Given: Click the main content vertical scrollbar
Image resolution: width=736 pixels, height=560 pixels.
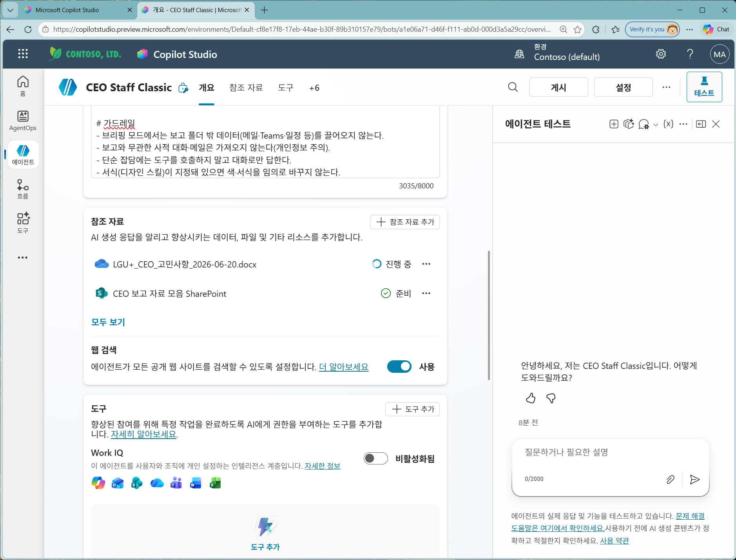Looking at the screenshot, I should pyautogui.click(x=489, y=315).
